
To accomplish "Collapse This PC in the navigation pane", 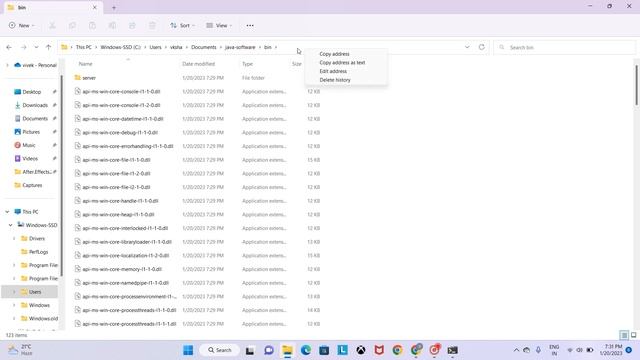I will coord(7,211).
